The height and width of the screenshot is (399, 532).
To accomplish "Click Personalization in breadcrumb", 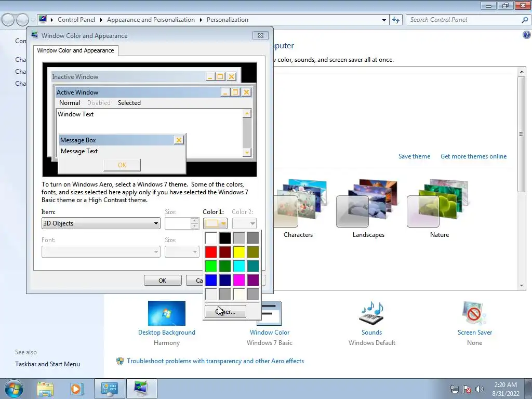I will [x=228, y=20].
